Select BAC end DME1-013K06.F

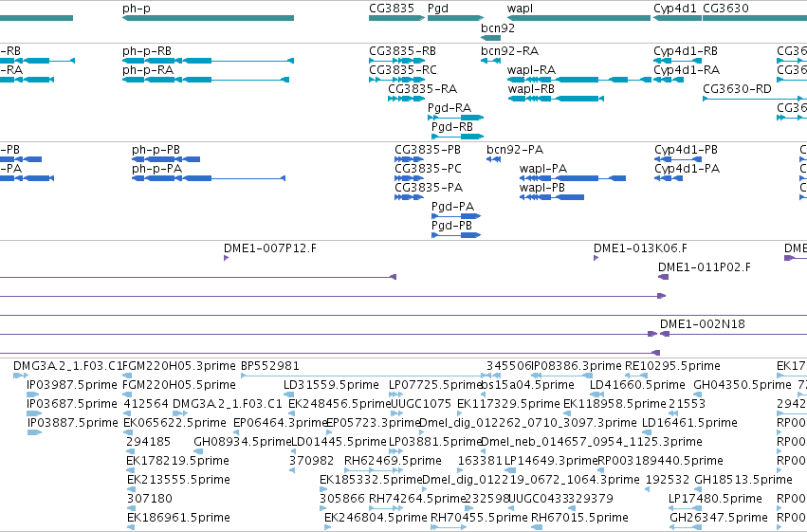tap(596, 258)
